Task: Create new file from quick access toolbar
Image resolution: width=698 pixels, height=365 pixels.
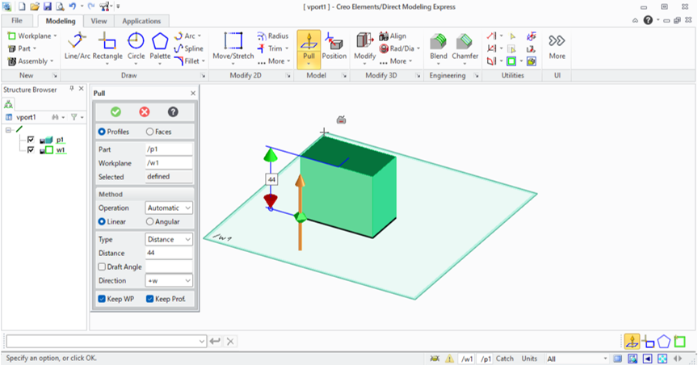Action: pos(22,6)
